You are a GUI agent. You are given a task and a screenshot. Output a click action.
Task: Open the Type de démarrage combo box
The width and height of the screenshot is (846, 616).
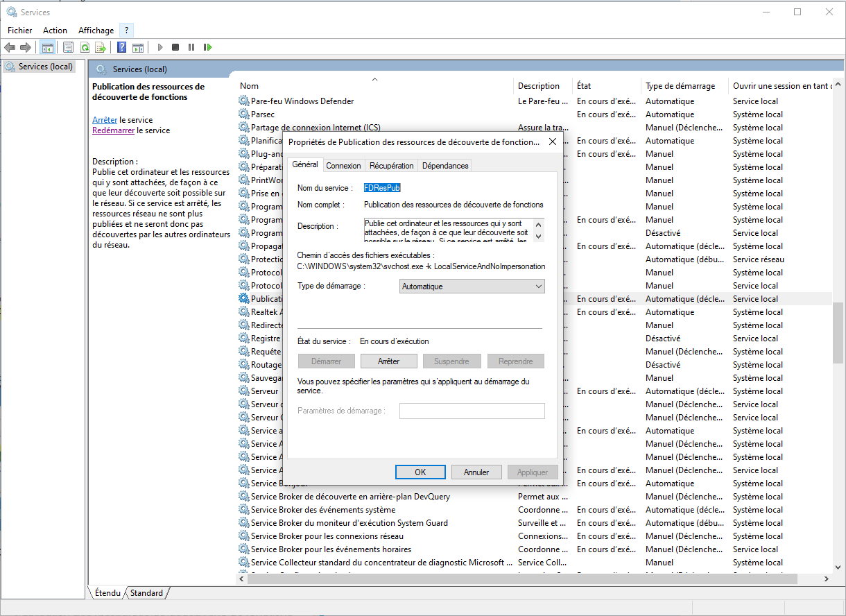(472, 286)
